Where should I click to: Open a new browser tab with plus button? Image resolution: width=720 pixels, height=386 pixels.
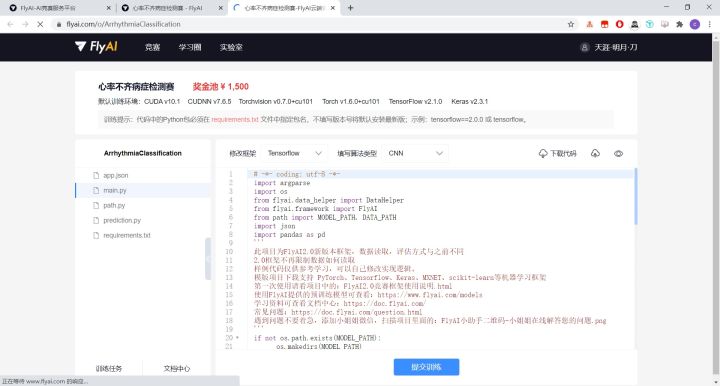(x=350, y=8)
